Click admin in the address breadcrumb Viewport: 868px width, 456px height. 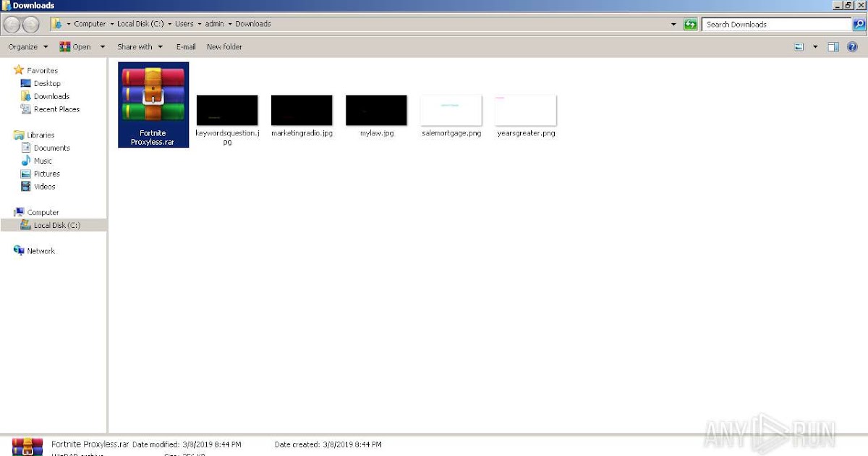214,24
